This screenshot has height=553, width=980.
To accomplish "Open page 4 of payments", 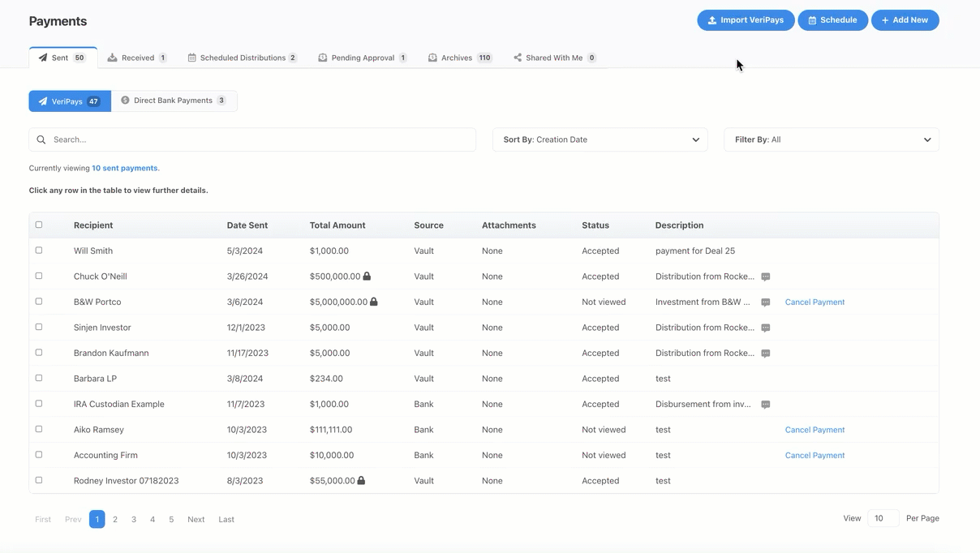I will [153, 519].
